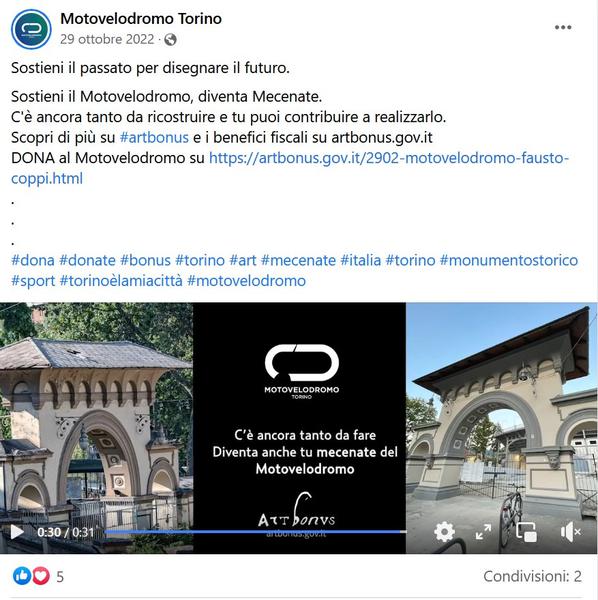Click the #monumentostorico hashtag
This screenshot has width=598, height=600.
pyautogui.click(x=509, y=260)
